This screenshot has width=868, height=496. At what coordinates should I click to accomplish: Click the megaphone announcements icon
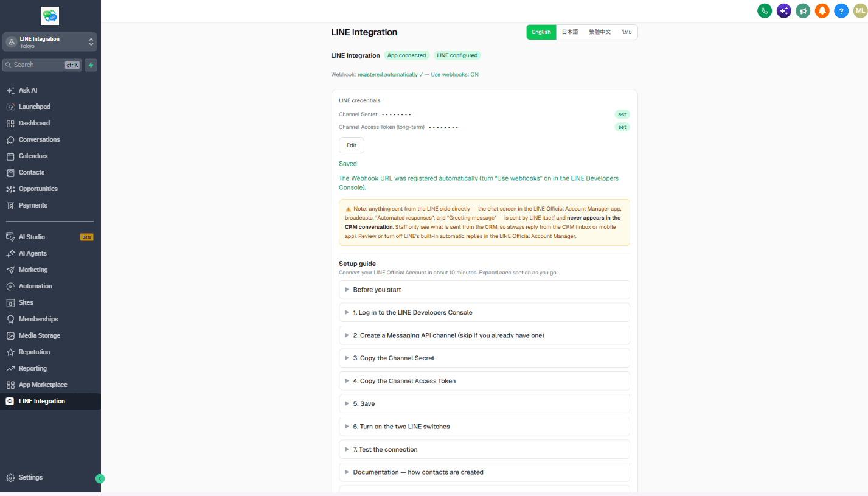tap(803, 10)
